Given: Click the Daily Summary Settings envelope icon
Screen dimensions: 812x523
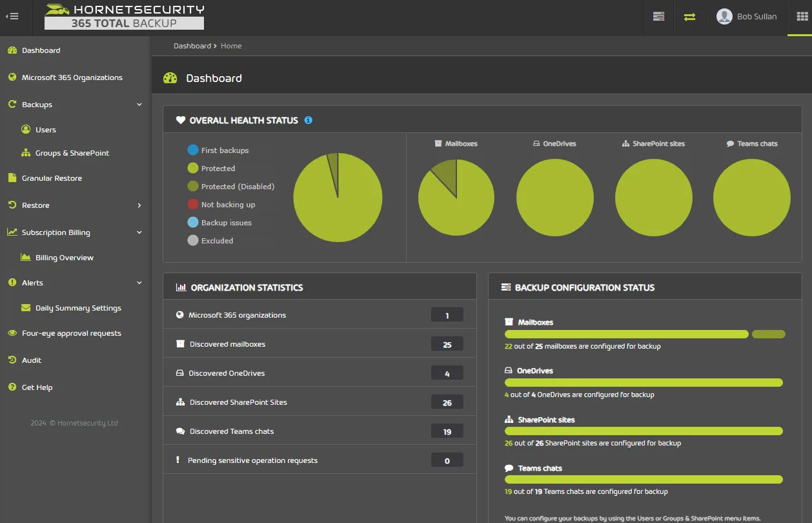Looking at the screenshot, I should tap(26, 308).
